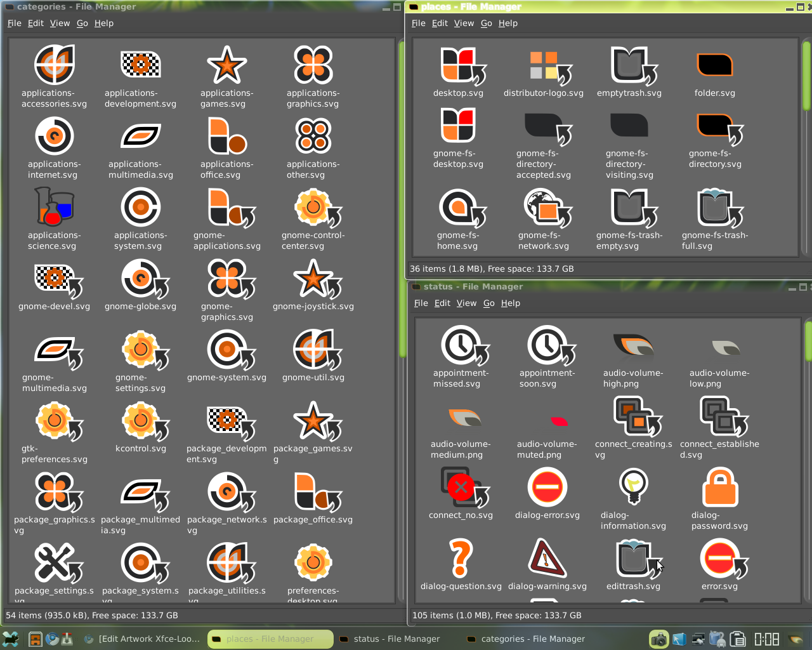This screenshot has height=650, width=812.
Task: Click the applications-games.svg star icon
Action: [227, 65]
